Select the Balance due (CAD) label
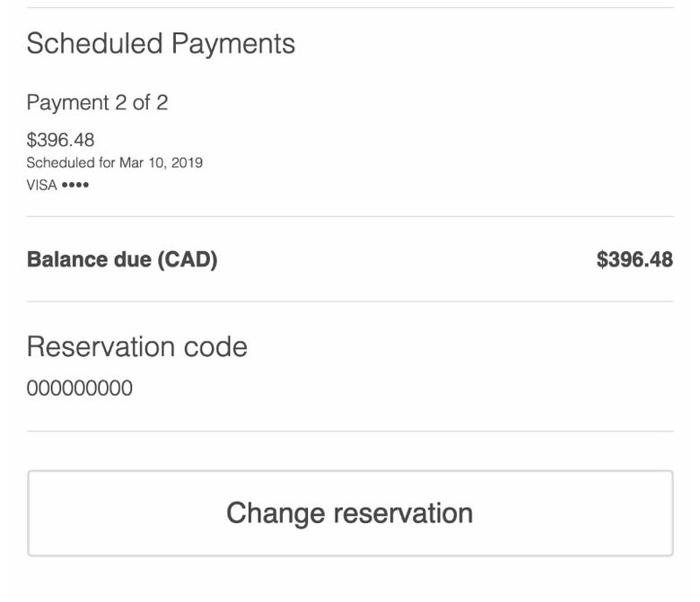This screenshot has width=700, height=602. coord(122,259)
